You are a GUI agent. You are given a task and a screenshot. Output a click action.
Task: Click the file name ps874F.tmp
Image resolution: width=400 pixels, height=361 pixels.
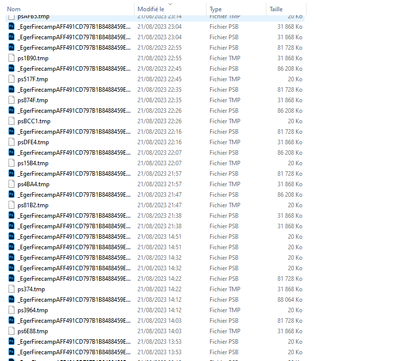coord(33,100)
